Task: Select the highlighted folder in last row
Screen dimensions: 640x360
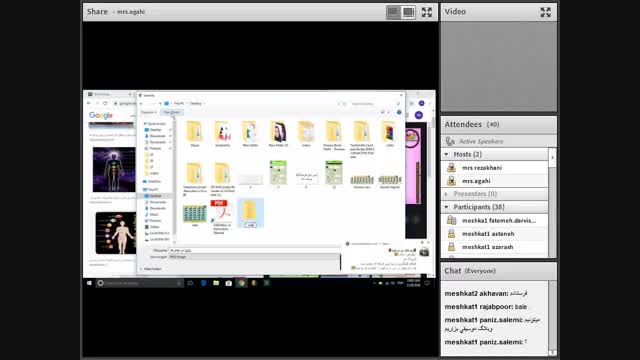Action: tap(250, 213)
